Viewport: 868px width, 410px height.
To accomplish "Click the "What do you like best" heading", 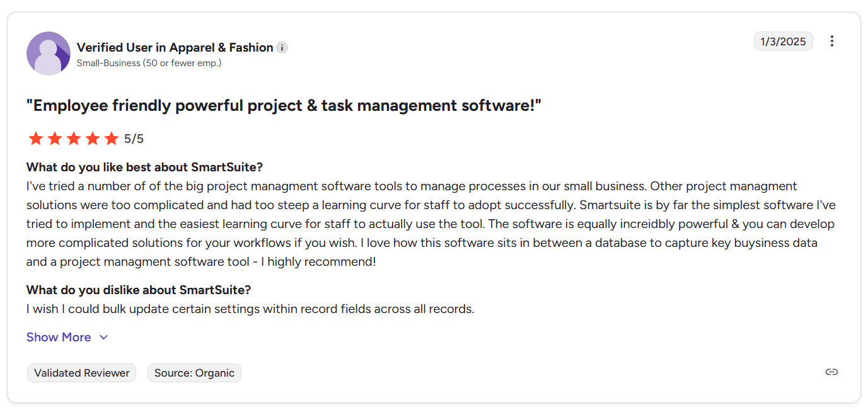I will click(144, 167).
